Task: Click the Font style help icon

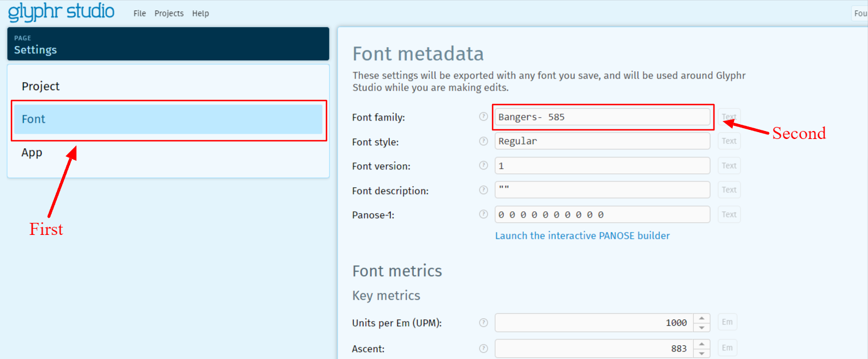Action: pos(483,141)
